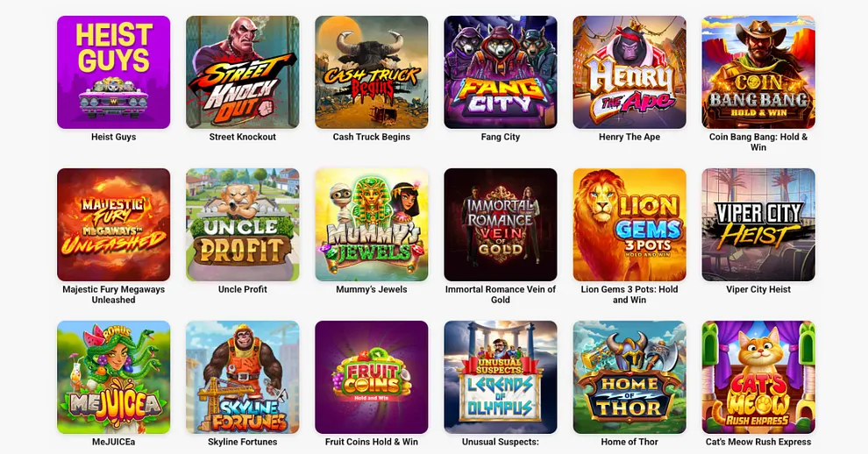
Task: Launch the MeJUICEa game artwork
Action: (113, 377)
